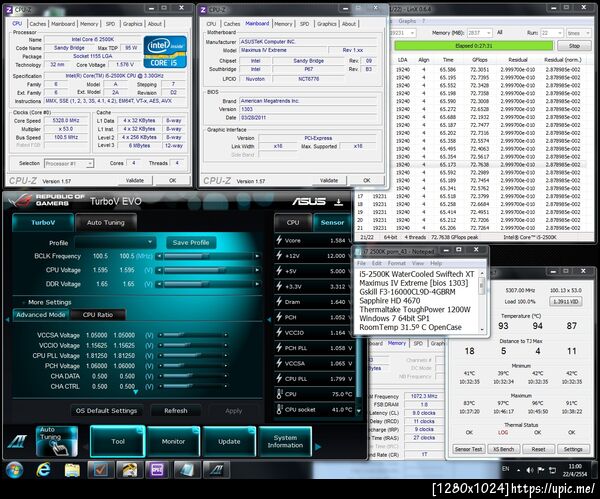Open System Information in AI Suite
This screenshot has width=600, height=499.
click(x=285, y=441)
